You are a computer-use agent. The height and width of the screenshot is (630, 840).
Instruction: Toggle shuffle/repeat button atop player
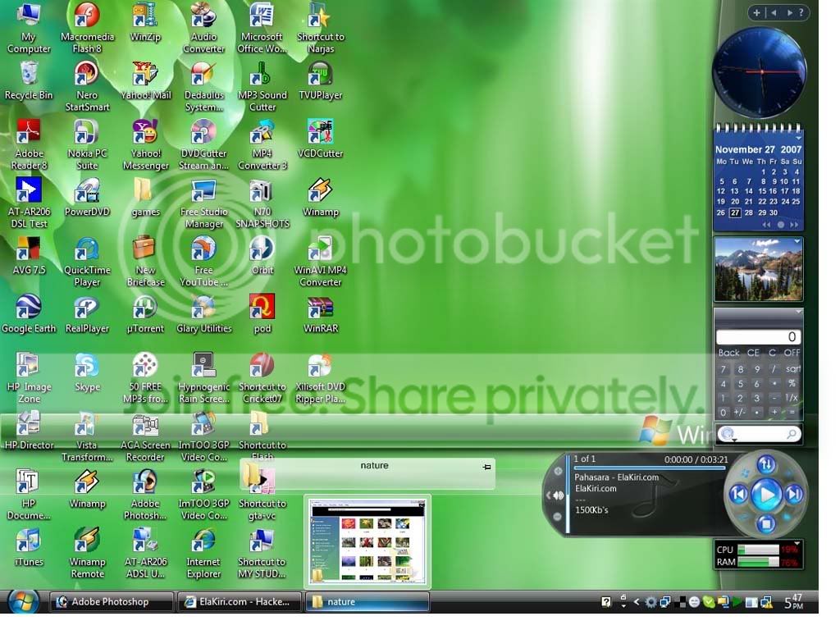point(766,464)
